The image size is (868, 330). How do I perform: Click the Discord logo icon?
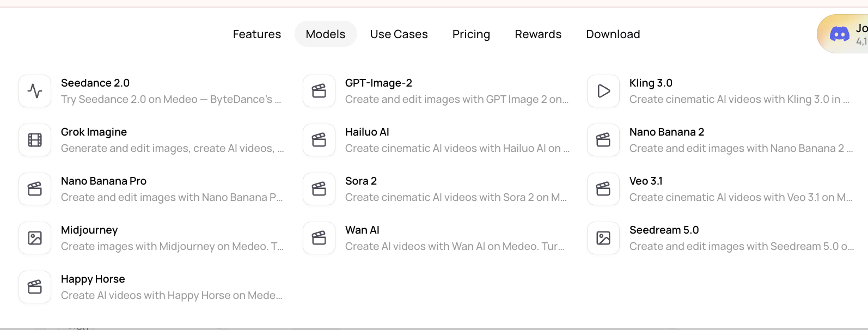pos(839,34)
